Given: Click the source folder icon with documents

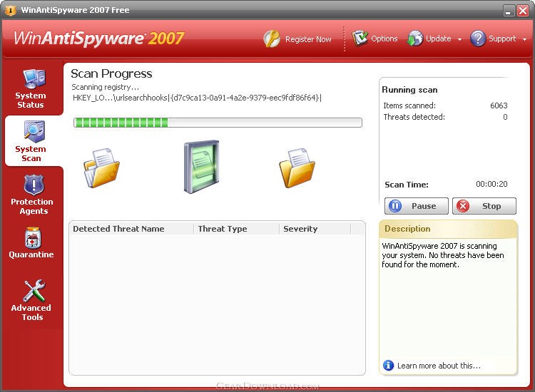Looking at the screenshot, I should click(x=102, y=167).
